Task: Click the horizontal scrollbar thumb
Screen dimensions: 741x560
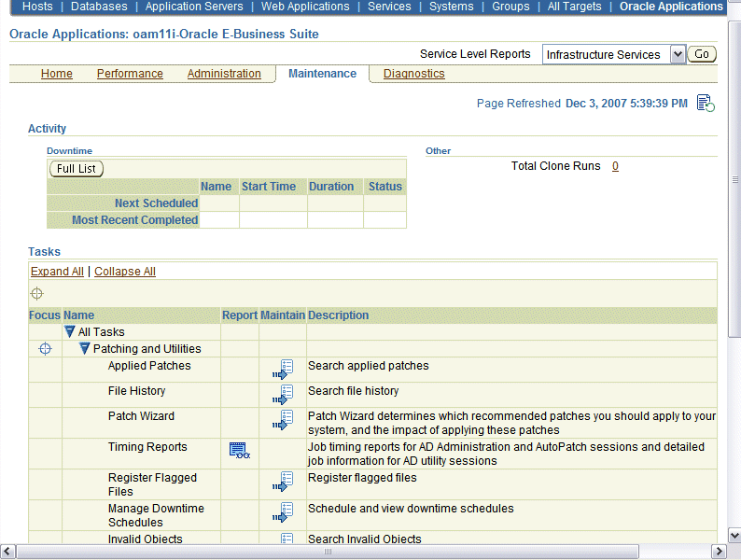Action: tap(328, 551)
